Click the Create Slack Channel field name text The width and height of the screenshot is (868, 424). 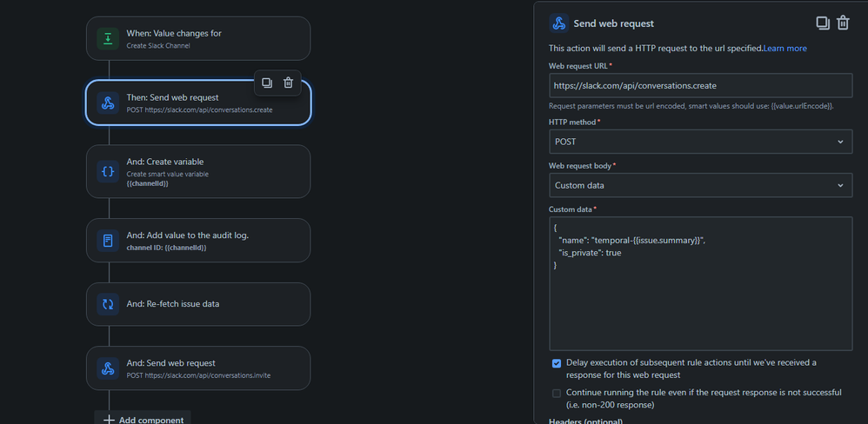pyautogui.click(x=157, y=46)
